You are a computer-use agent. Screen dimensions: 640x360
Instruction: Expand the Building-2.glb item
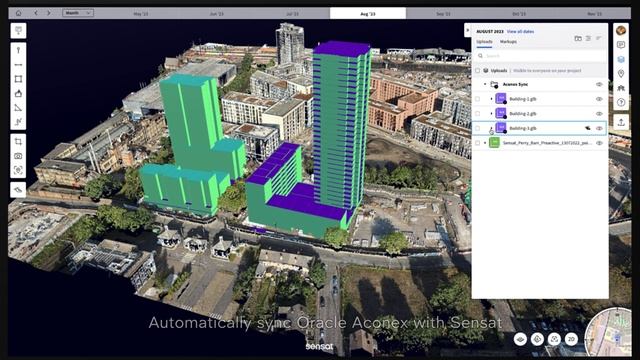click(491, 113)
